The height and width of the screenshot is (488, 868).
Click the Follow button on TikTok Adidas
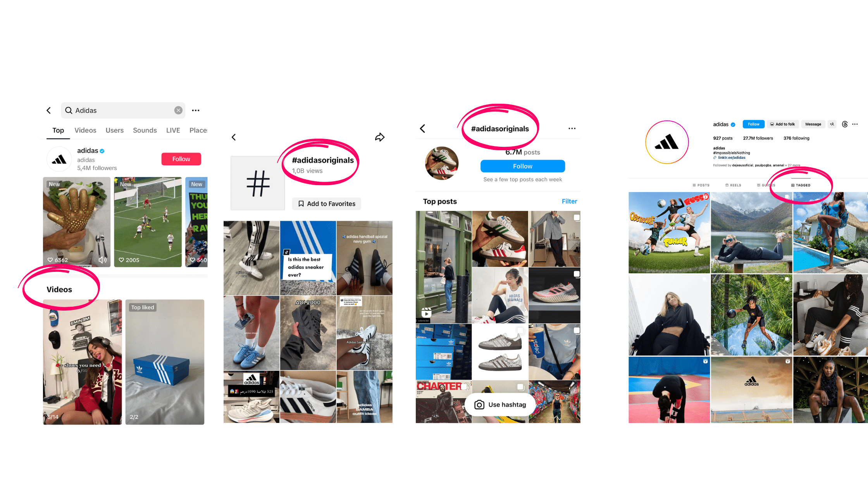tap(181, 158)
